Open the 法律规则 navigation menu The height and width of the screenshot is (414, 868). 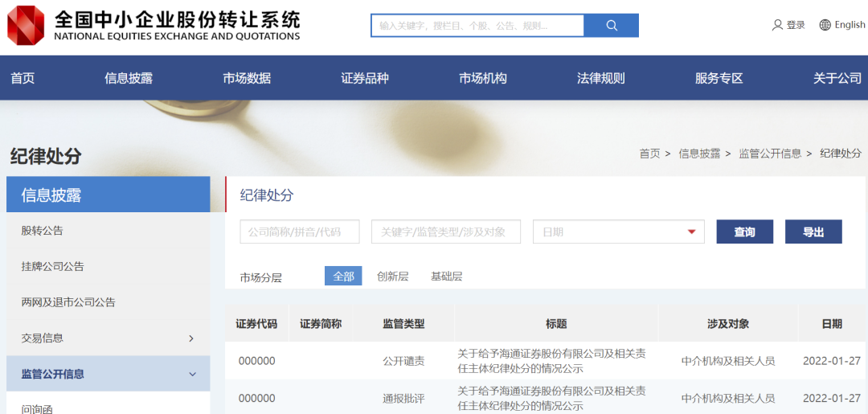(600, 78)
